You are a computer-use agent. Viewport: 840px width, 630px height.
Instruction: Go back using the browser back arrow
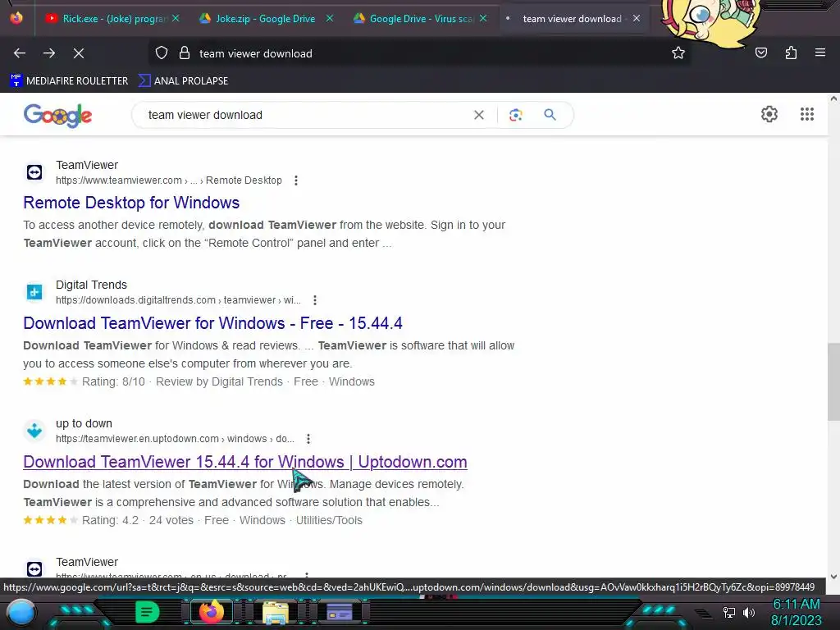tap(20, 53)
